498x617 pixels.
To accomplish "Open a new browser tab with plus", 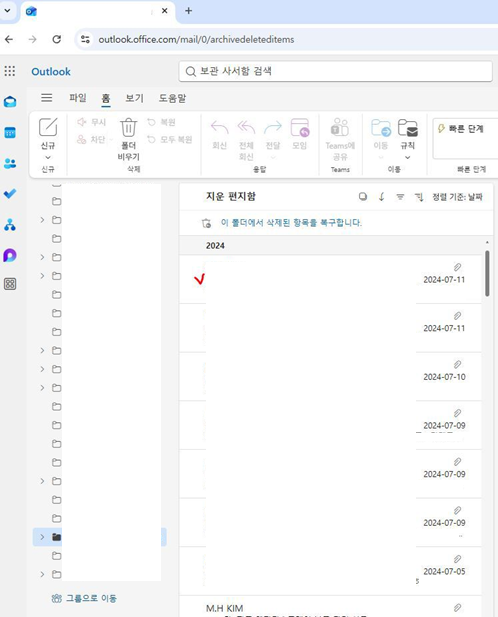I will point(188,11).
